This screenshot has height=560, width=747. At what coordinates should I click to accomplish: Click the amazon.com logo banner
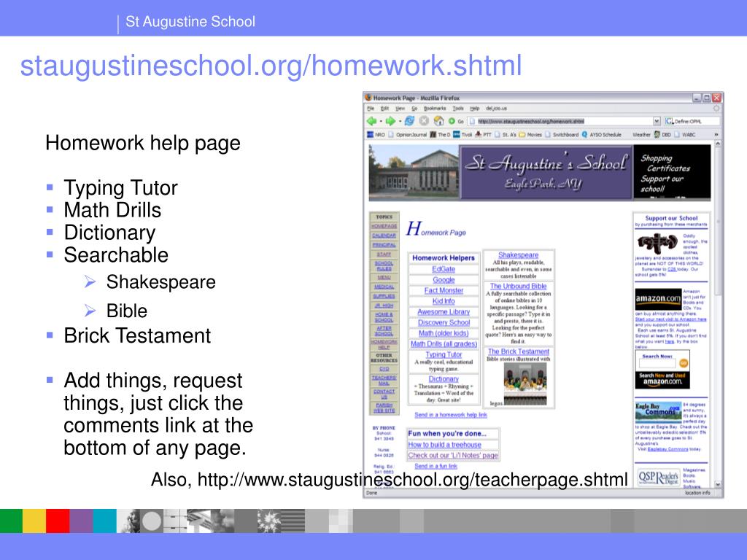point(658,298)
